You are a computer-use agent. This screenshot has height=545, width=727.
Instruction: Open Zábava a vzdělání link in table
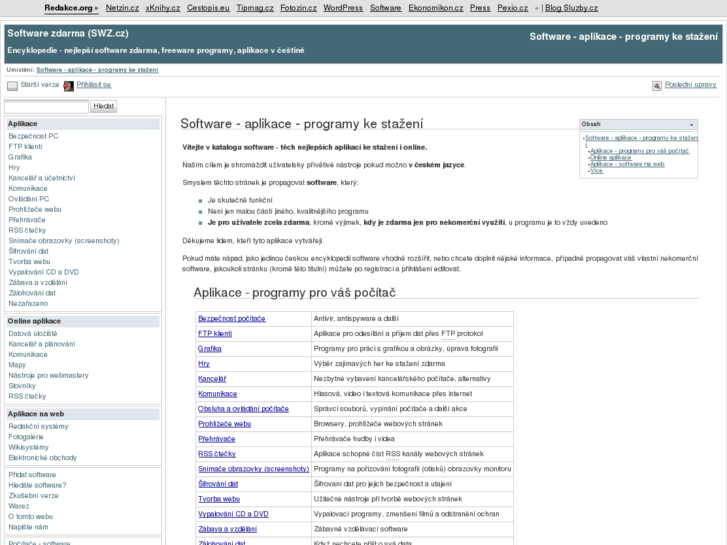point(227,529)
